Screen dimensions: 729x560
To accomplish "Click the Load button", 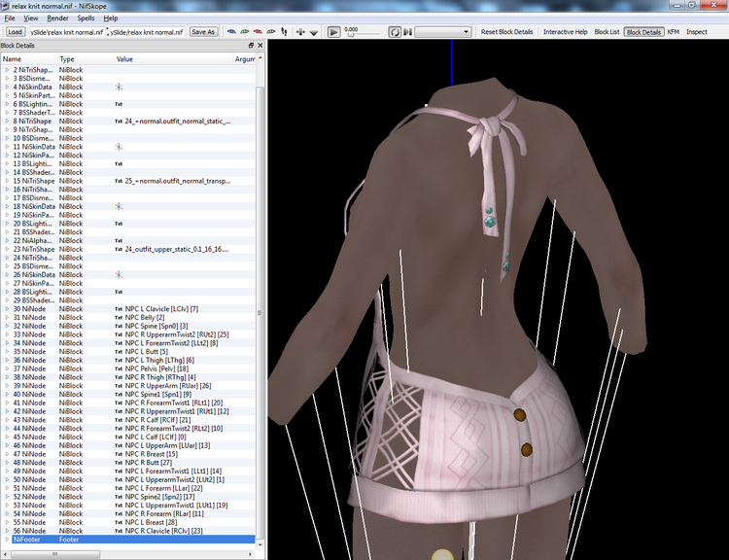I will pyautogui.click(x=15, y=32).
